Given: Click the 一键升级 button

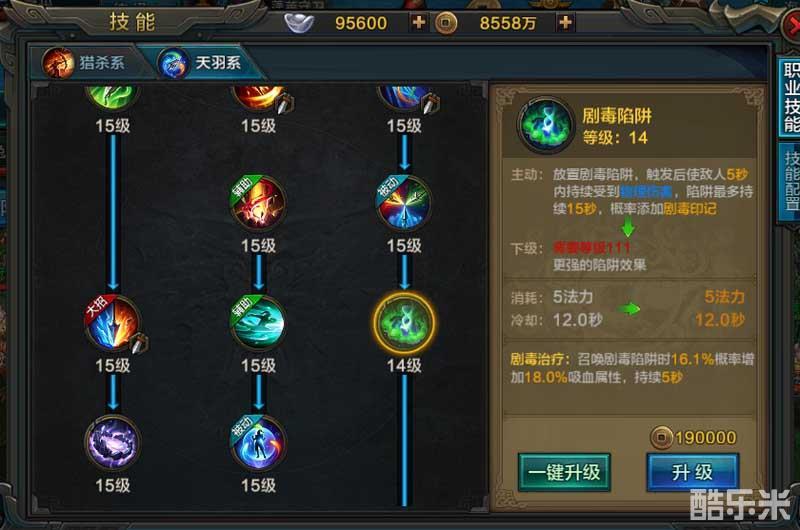Looking at the screenshot, I should pos(564,472).
